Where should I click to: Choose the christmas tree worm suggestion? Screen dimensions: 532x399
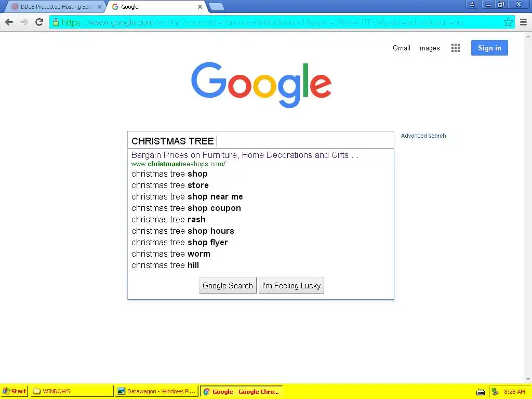point(170,254)
